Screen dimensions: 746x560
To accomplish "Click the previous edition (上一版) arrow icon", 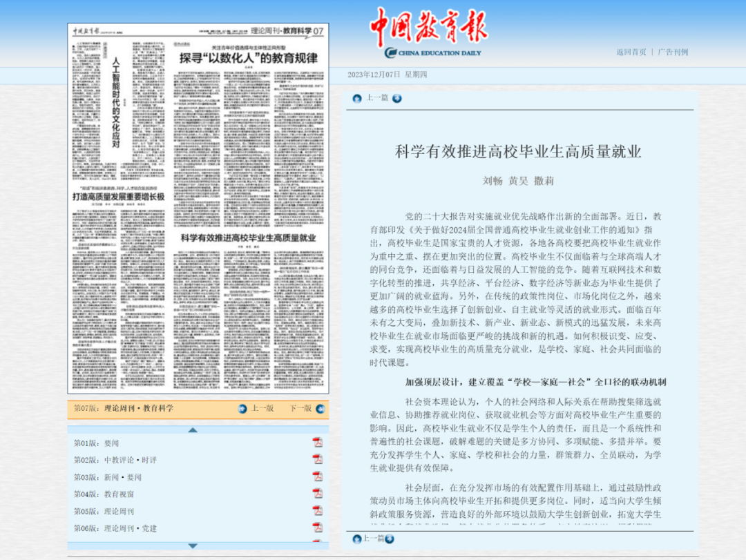I will coord(242,408).
